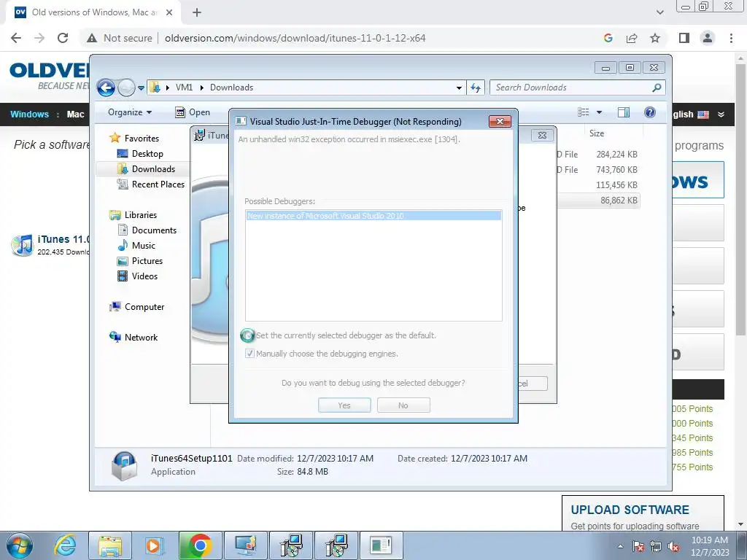Select the 86,862 KB file row
The height and width of the screenshot is (560, 747).
[598, 201]
